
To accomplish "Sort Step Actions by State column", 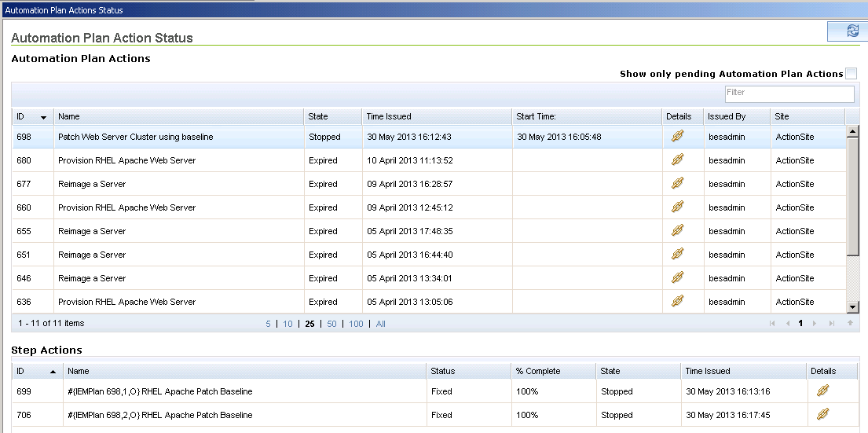I will click(x=639, y=371).
